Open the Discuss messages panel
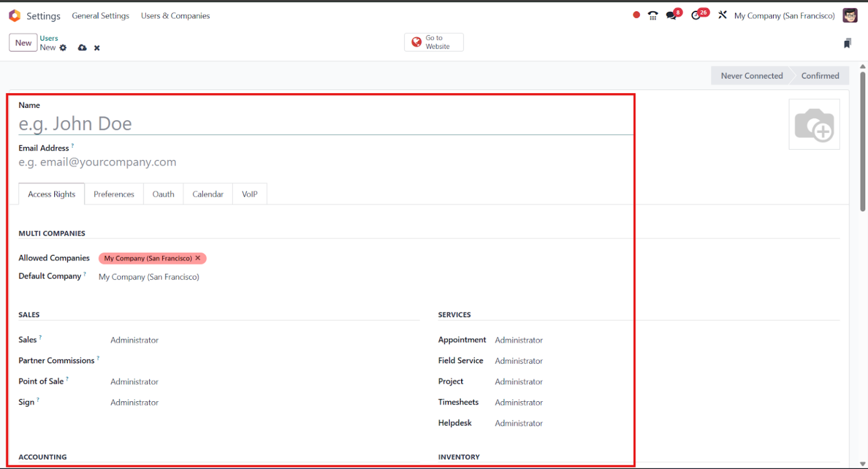Viewport: 868px width, 469px height. (672, 15)
